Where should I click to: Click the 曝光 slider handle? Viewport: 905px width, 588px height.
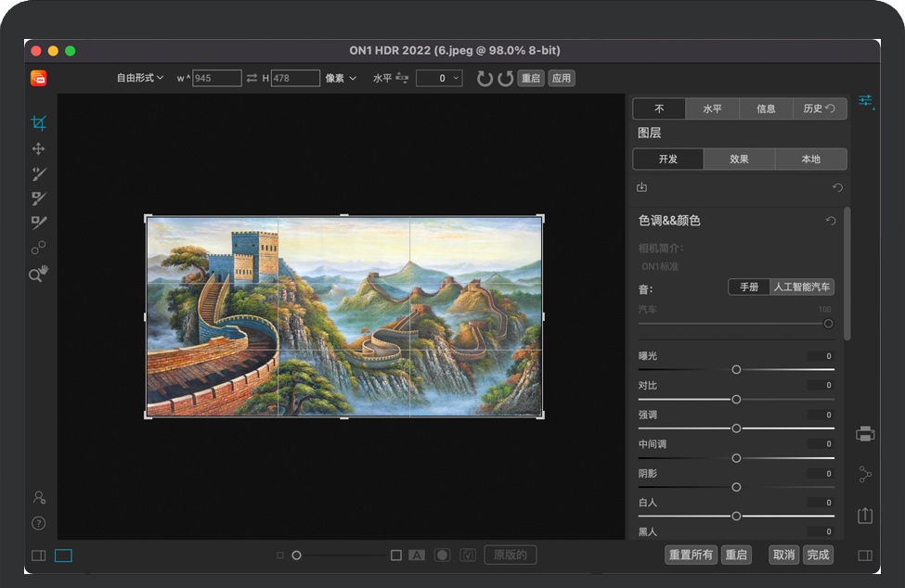pyautogui.click(x=736, y=369)
